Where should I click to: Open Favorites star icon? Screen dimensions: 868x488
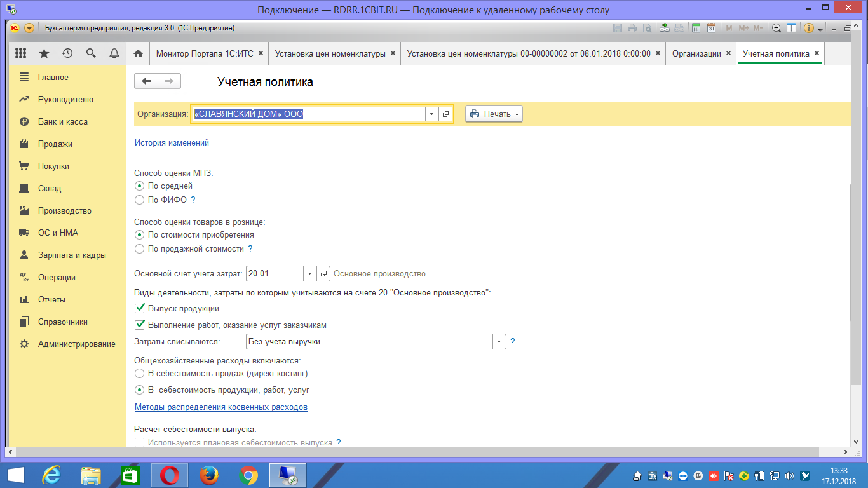44,53
